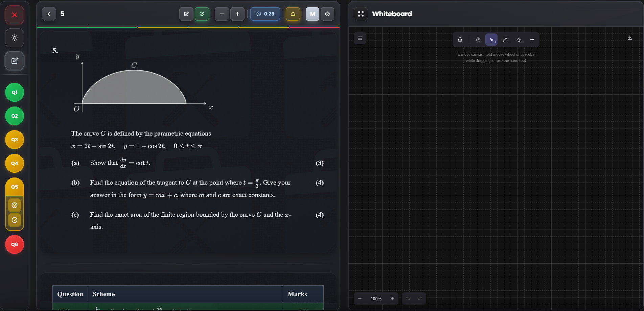The image size is (644, 311).
Task: Switch between light and dark theme
Action: pyautogui.click(x=14, y=38)
